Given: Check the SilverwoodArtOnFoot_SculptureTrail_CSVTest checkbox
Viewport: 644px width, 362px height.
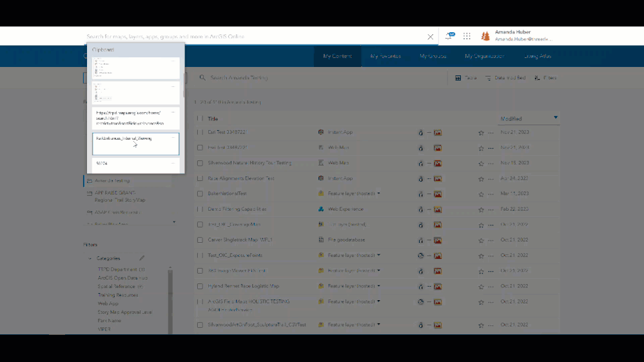Looking at the screenshot, I should (x=200, y=325).
